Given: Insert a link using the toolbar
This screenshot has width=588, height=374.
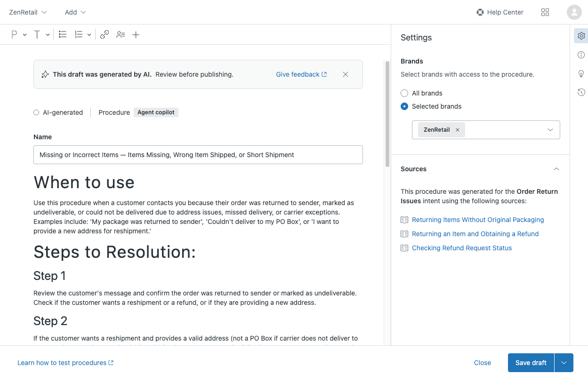Looking at the screenshot, I should [x=105, y=34].
